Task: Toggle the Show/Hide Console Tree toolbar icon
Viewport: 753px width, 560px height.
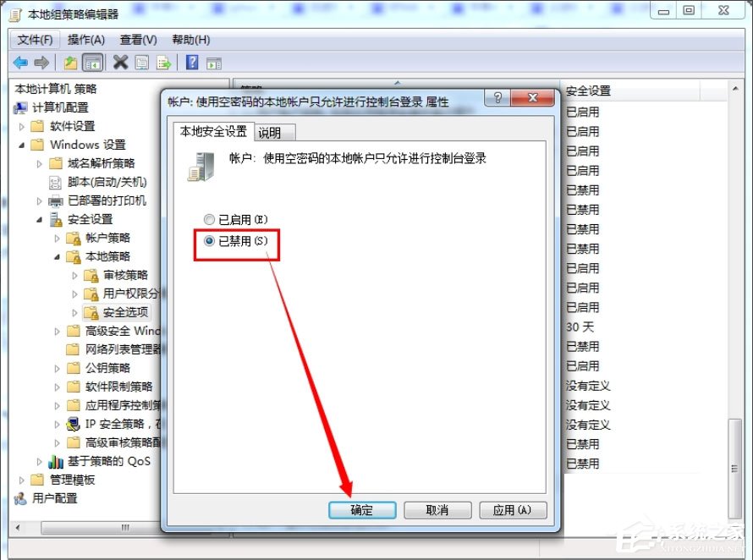Action: click(x=93, y=62)
